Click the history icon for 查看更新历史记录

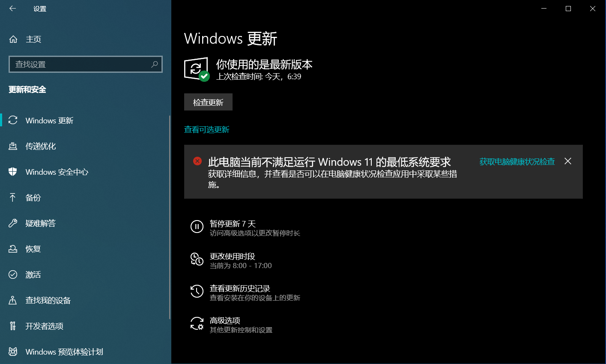click(x=197, y=291)
